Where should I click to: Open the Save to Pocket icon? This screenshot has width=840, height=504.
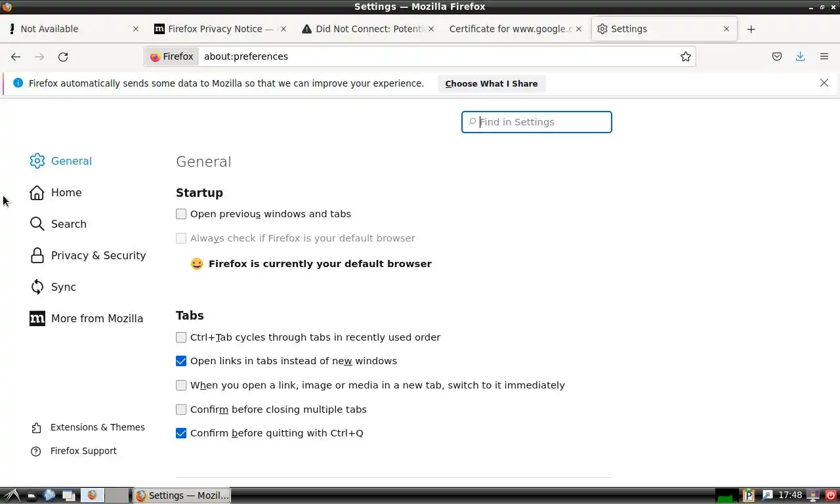click(x=777, y=56)
